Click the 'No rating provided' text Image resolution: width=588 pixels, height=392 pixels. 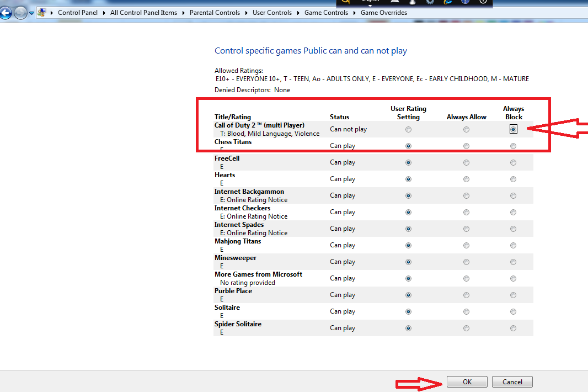(248, 282)
